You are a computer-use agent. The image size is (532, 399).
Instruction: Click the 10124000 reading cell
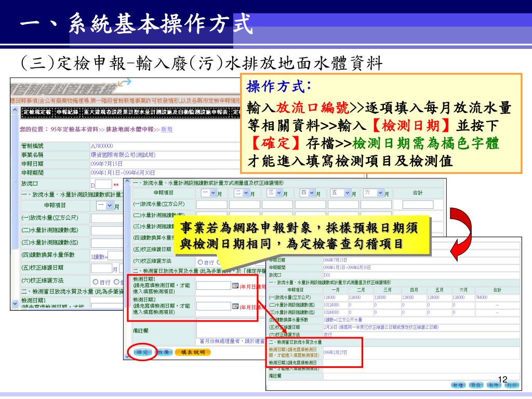[x=331, y=304]
